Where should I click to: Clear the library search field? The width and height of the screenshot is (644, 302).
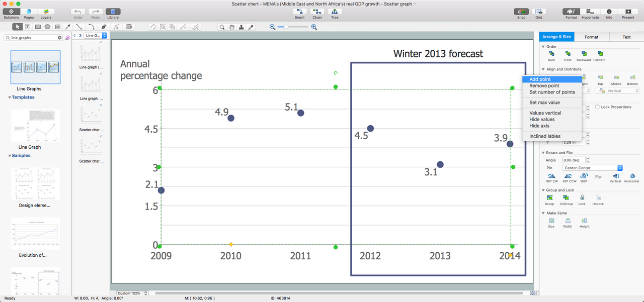[59, 38]
